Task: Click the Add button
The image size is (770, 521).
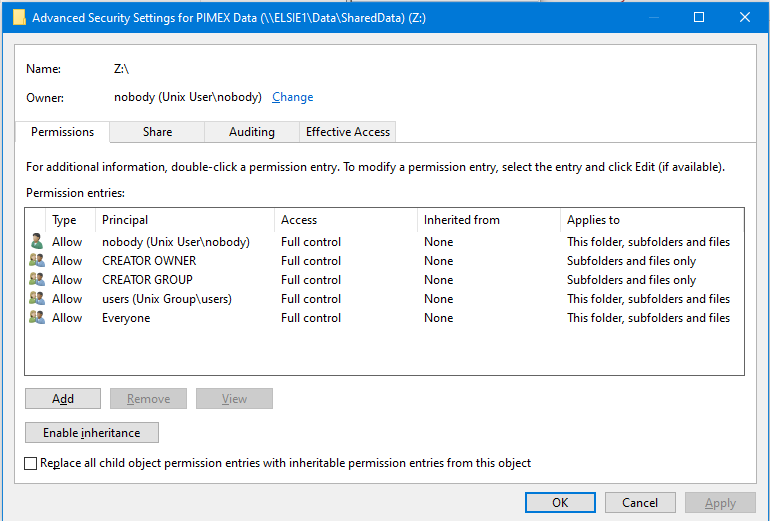Action: [63, 399]
